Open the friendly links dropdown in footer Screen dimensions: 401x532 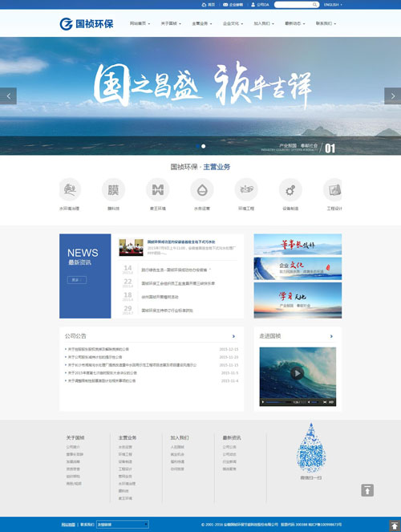[123, 524]
